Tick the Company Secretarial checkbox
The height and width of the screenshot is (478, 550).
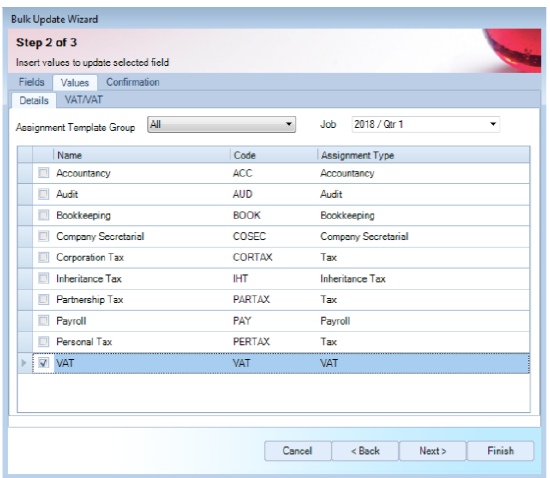coord(43,236)
